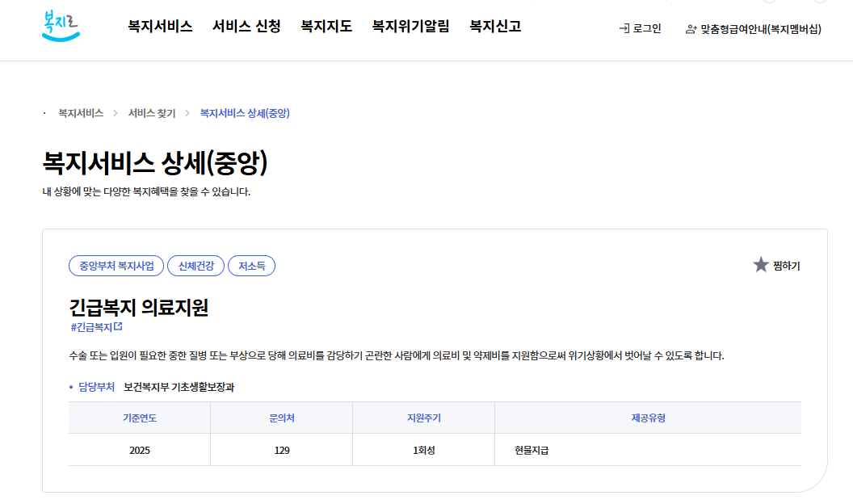Go to 복지서비스 breadcrumb
This screenshot has width=853, height=504.
click(81, 113)
